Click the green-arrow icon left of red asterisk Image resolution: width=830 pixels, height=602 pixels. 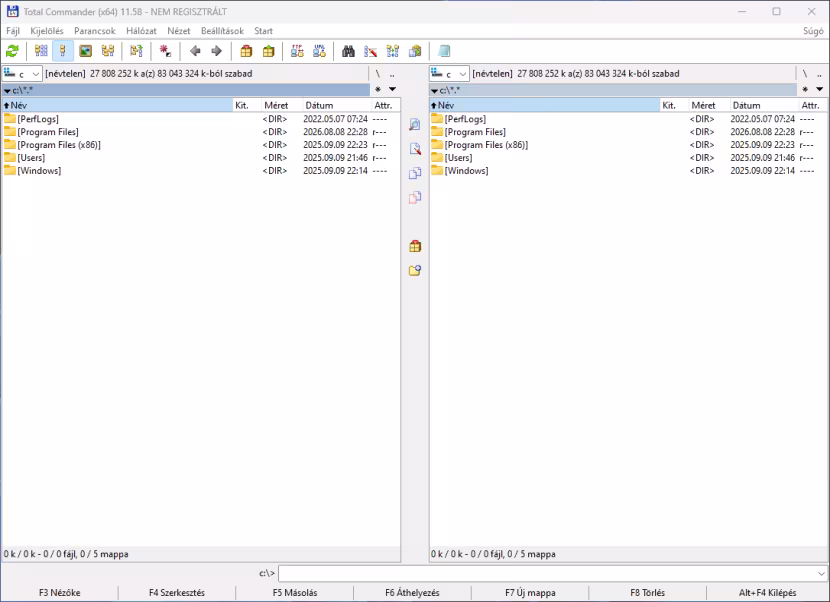137,51
